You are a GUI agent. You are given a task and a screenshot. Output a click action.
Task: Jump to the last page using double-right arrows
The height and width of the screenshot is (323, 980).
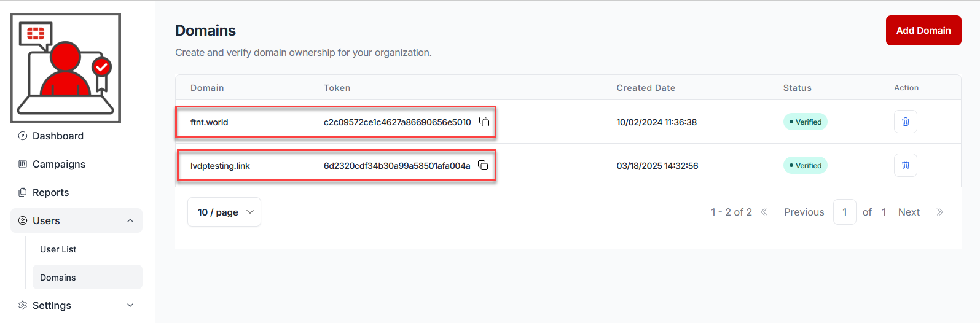[939, 212]
